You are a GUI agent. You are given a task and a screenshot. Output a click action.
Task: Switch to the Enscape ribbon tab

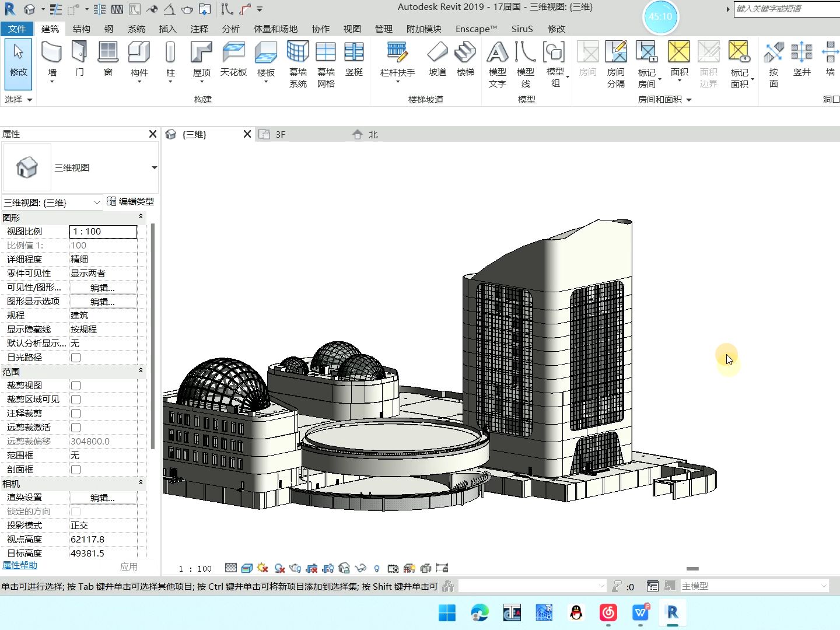[476, 29]
